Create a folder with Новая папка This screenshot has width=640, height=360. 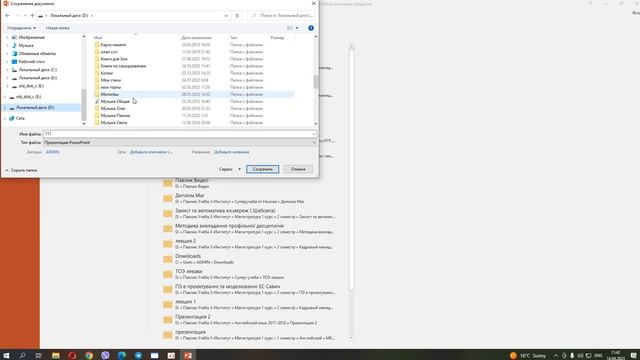point(58,28)
